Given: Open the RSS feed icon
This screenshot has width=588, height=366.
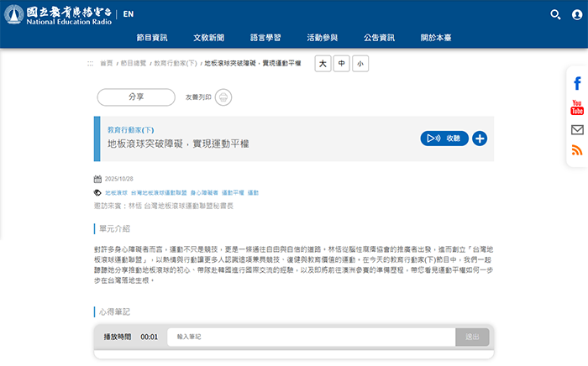Looking at the screenshot, I should click(x=577, y=151).
